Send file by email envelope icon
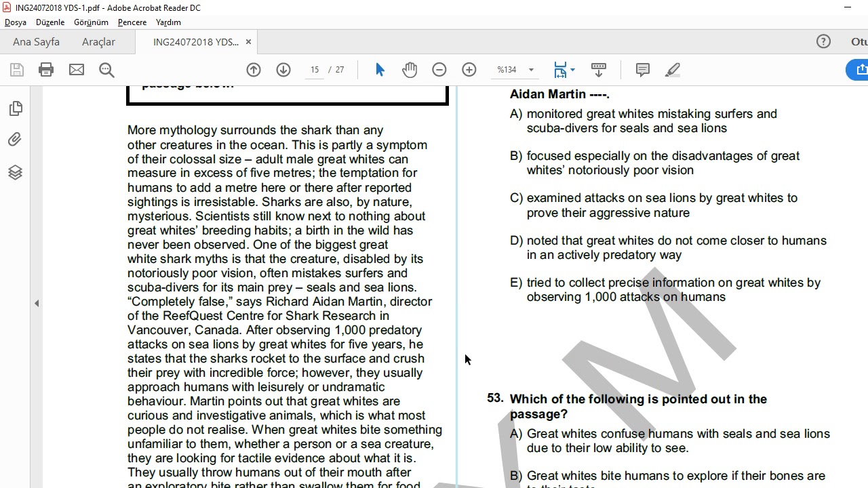Image resolution: width=868 pixels, height=488 pixels. 77,70
